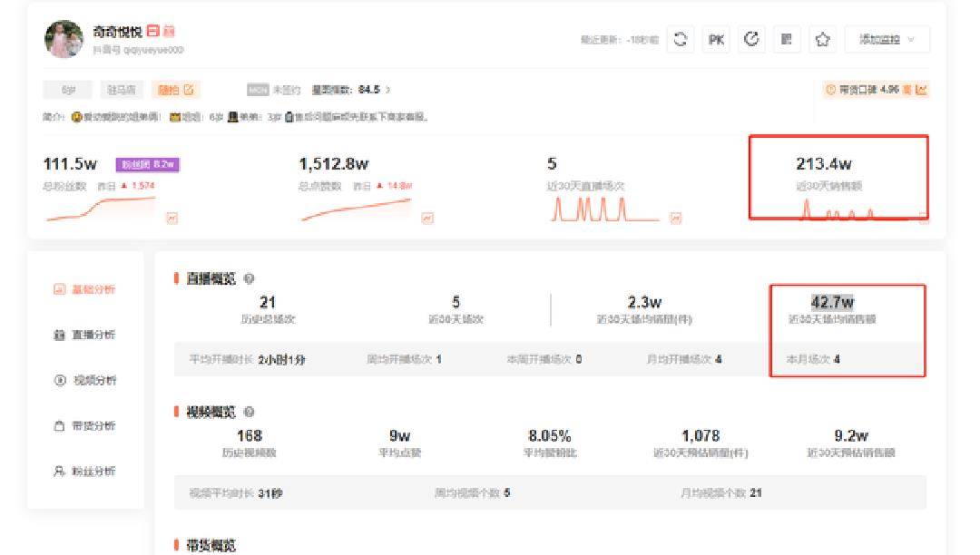This screenshot has width=980, height=555.
Task: Click the document icon next to star
Action: coord(787,39)
